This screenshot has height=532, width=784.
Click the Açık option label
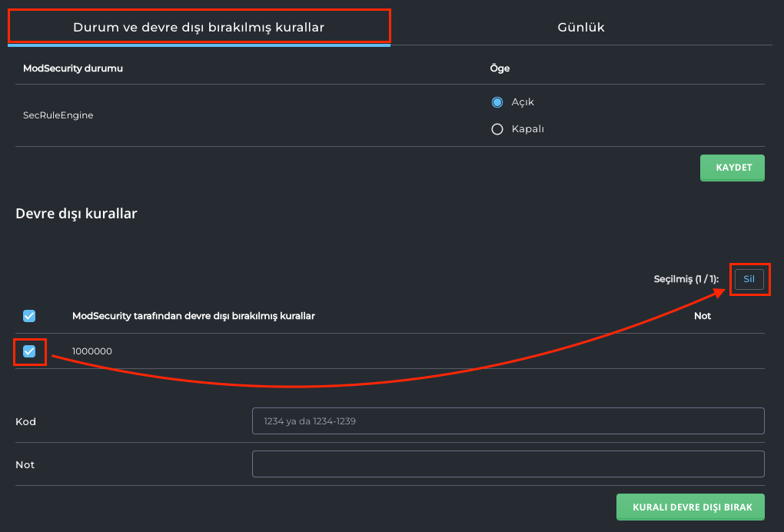[x=523, y=102]
